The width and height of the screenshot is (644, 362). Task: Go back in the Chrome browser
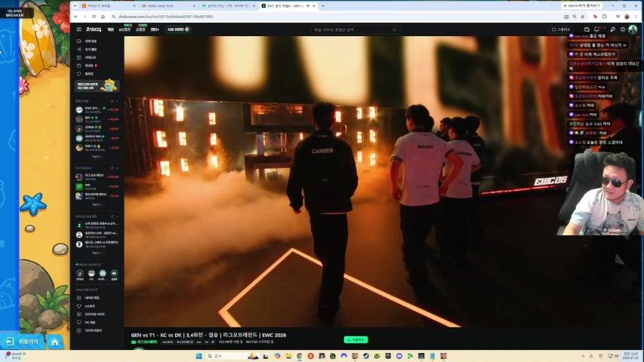[76, 17]
